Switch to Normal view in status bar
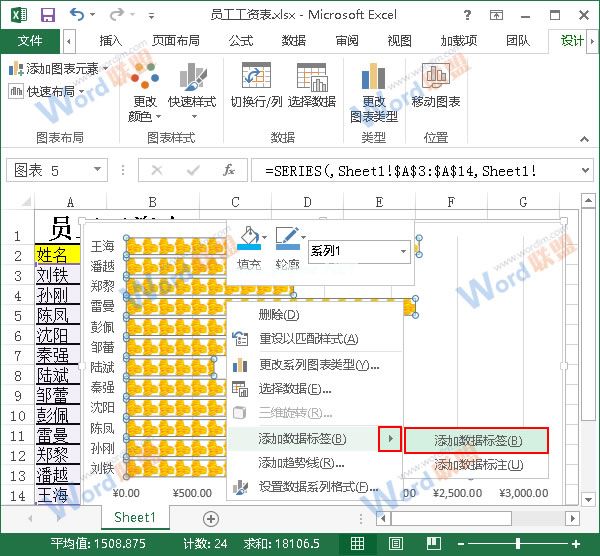The image size is (600, 556). click(x=357, y=543)
